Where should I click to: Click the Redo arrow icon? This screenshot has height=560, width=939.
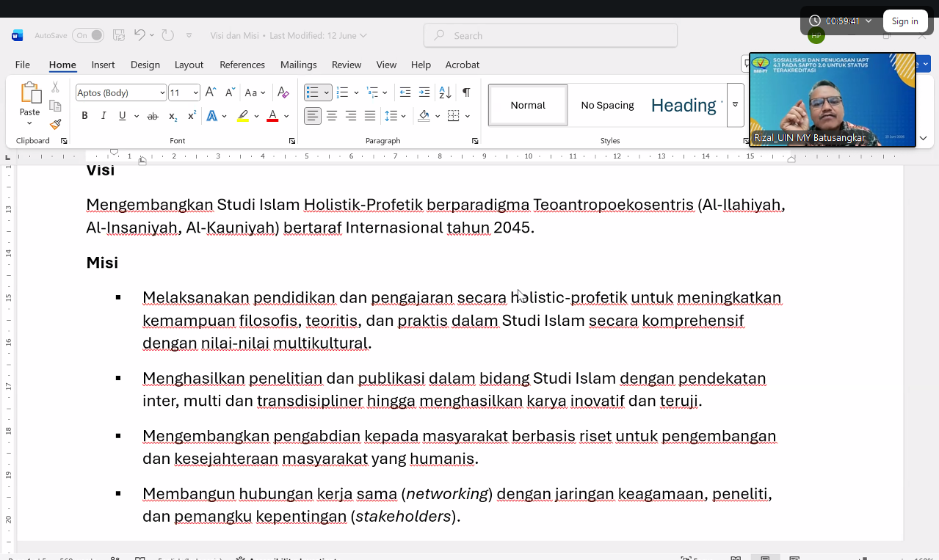pos(168,35)
